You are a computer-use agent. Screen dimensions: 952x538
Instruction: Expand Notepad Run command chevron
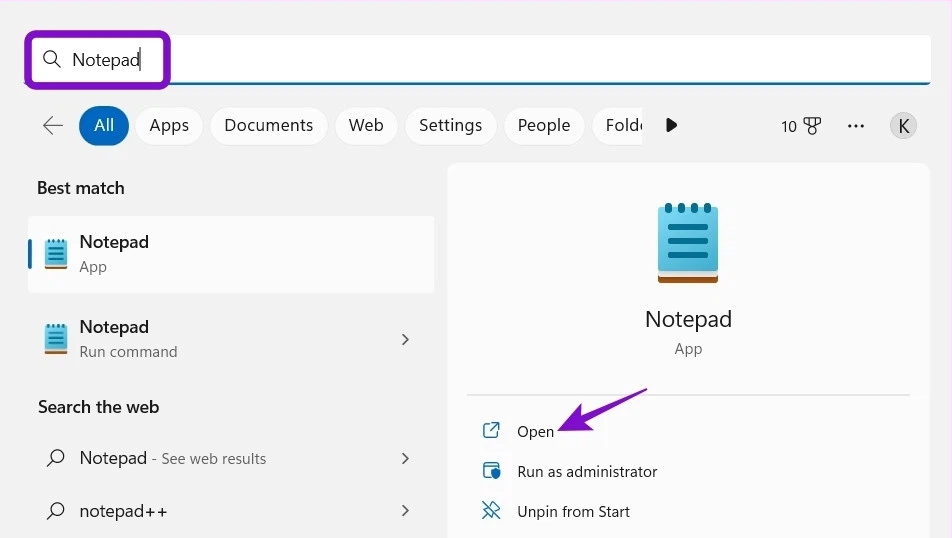[x=406, y=339]
